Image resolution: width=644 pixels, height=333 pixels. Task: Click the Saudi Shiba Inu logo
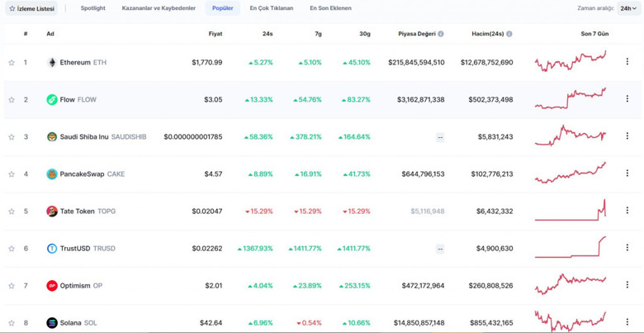point(52,137)
